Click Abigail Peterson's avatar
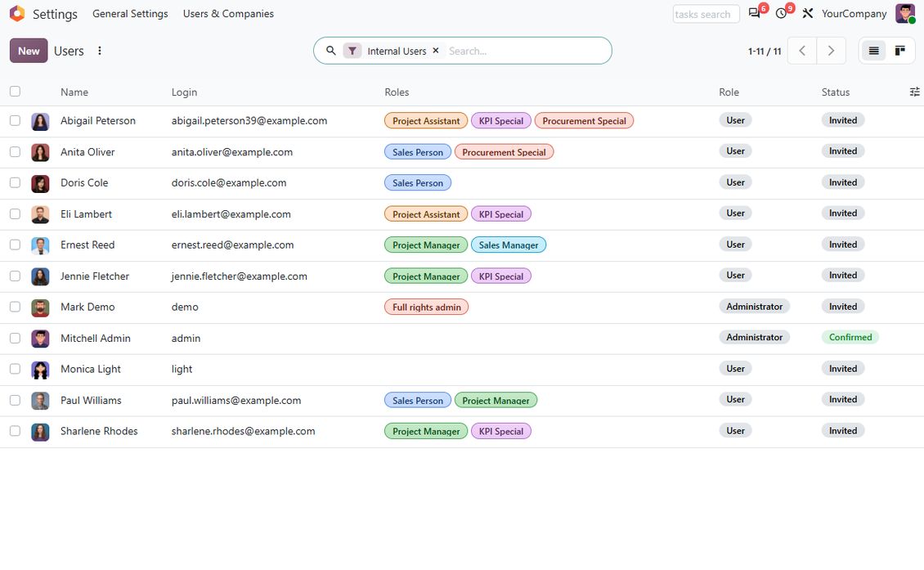 [40, 121]
